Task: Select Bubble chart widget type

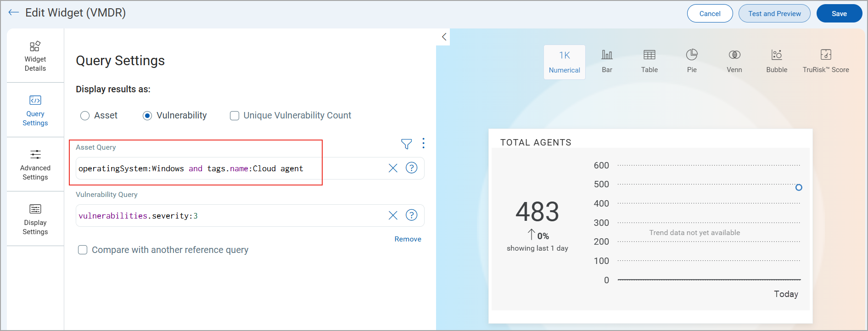Action: point(777,62)
